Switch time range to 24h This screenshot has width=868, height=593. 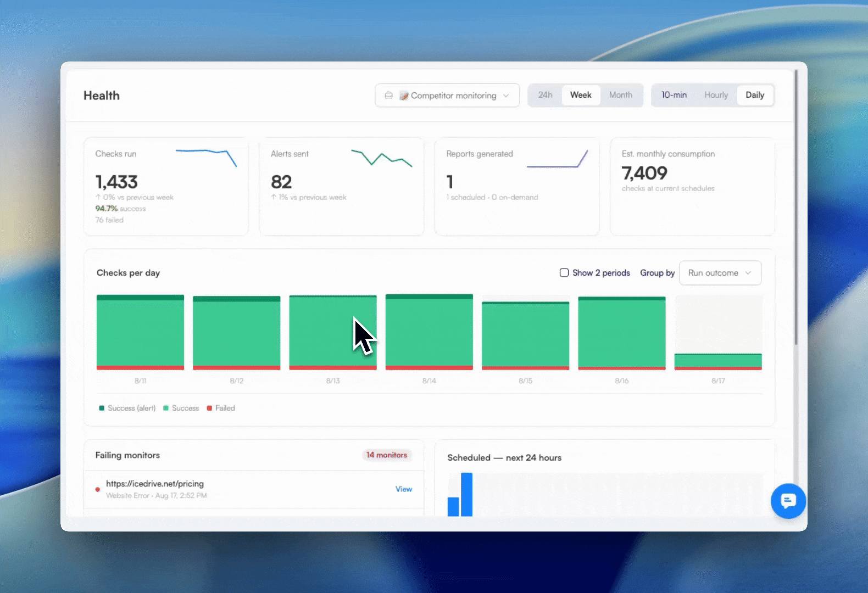545,95
